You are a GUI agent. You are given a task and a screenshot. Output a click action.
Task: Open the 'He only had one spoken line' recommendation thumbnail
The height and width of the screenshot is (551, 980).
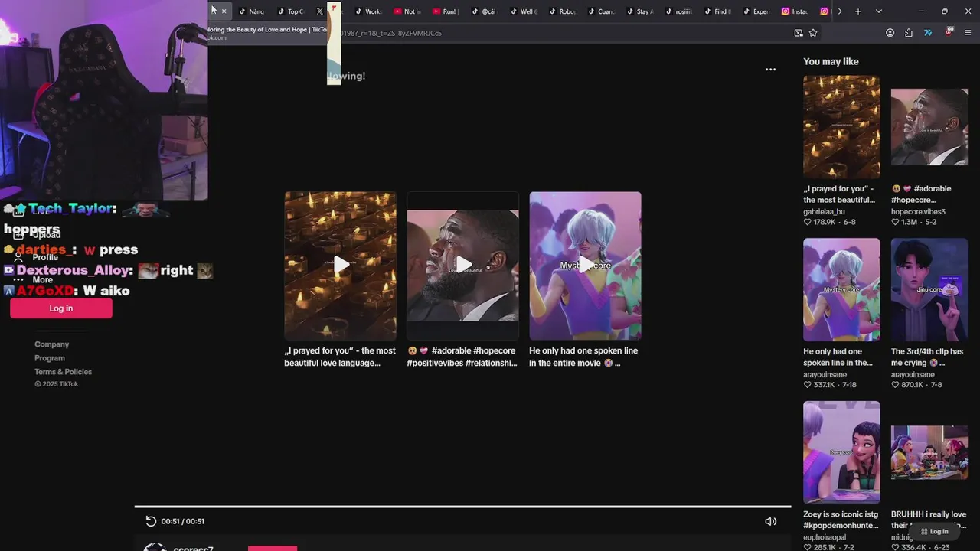[841, 289]
